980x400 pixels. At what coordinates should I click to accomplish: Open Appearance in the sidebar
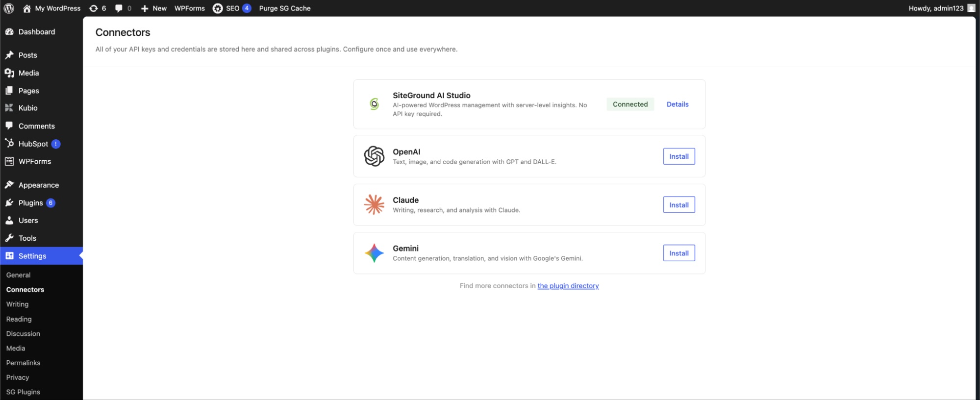click(x=39, y=185)
